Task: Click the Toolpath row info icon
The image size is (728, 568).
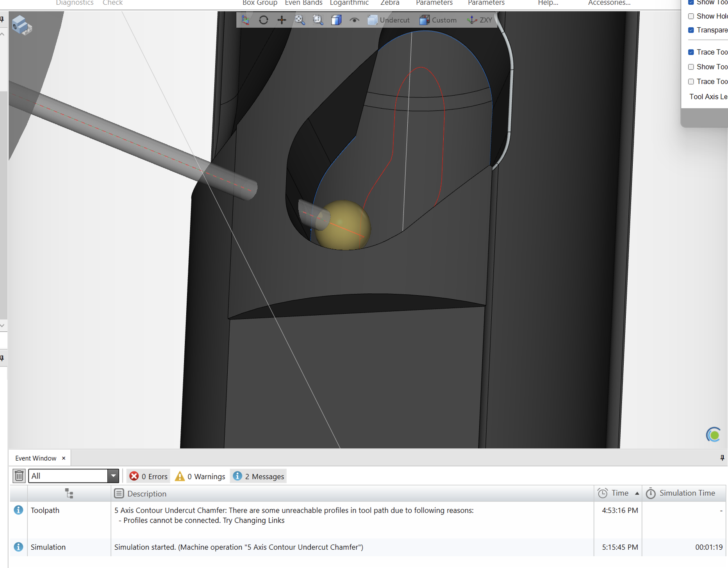Action: click(18, 510)
